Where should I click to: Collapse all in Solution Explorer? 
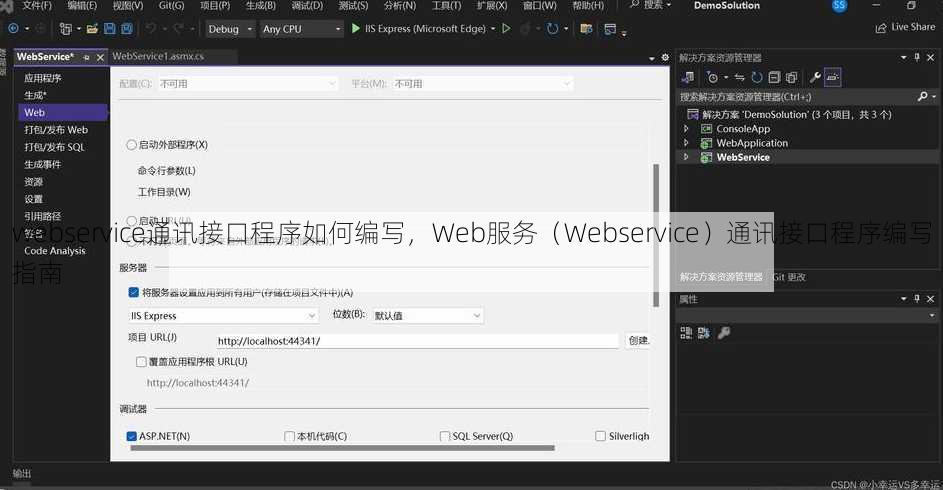tap(775, 77)
